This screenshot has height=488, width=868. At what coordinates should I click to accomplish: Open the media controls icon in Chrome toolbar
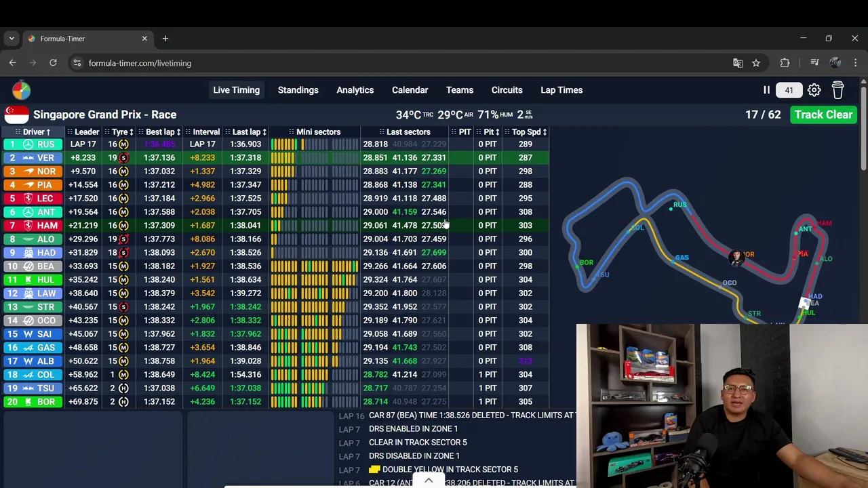pos(814,63)
